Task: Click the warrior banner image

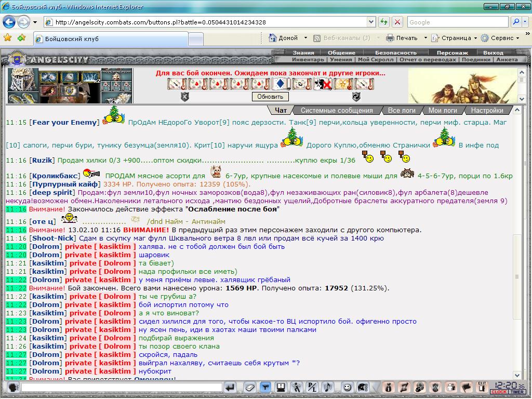Action: [x=462, y=86]
